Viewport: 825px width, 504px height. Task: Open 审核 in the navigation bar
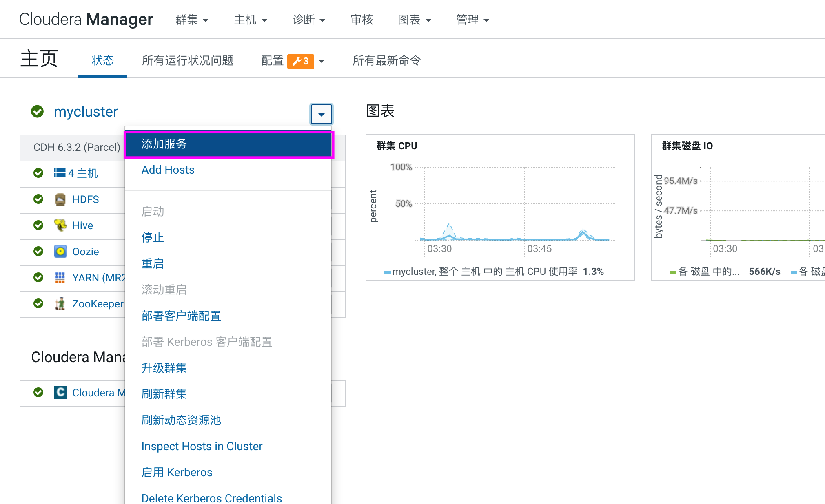[x=361, y=20]
